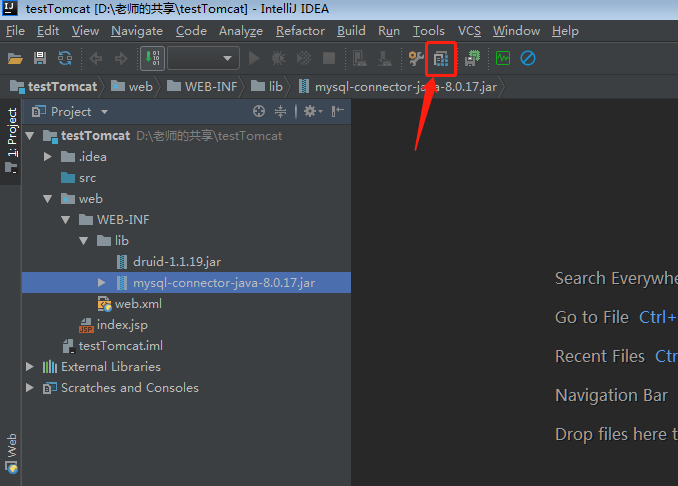Click the green monitor waveform icon
678x486 pixels.
(x=503, y=58)
